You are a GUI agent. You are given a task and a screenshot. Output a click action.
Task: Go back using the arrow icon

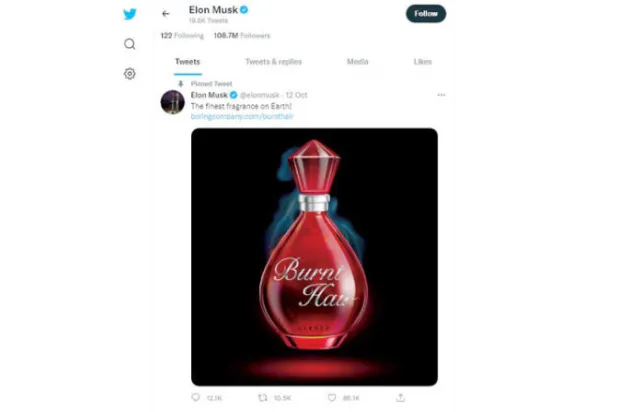166,14
